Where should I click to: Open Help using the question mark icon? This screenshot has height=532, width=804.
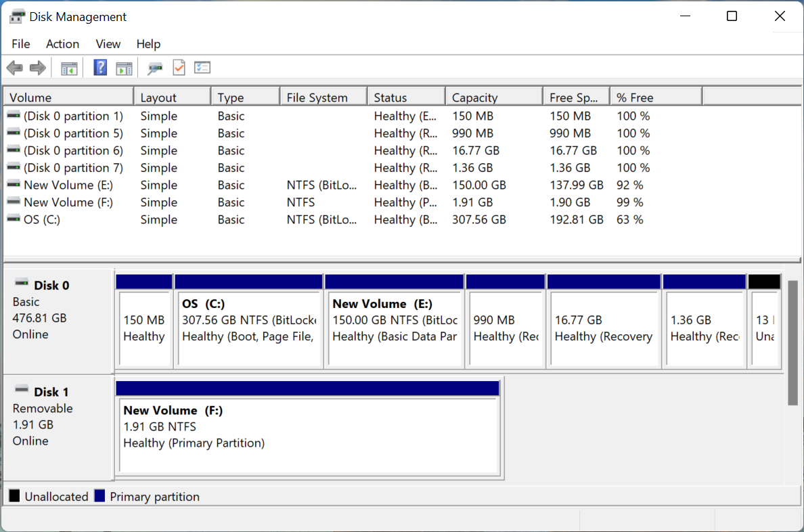(x=99, y=67)
